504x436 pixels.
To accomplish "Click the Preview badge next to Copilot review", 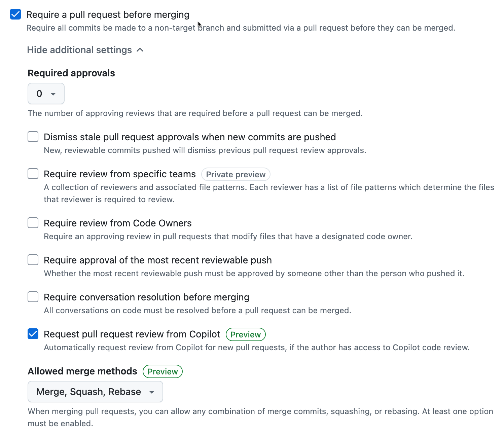I will (x=246, y=334).
